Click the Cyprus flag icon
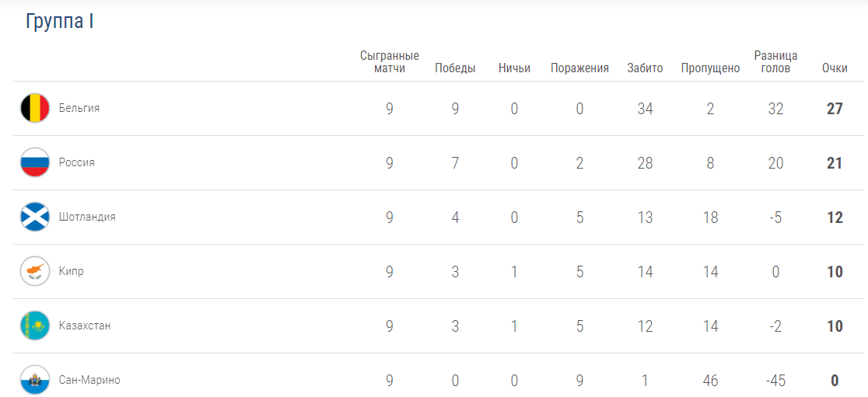 click(x=35, y=272)
